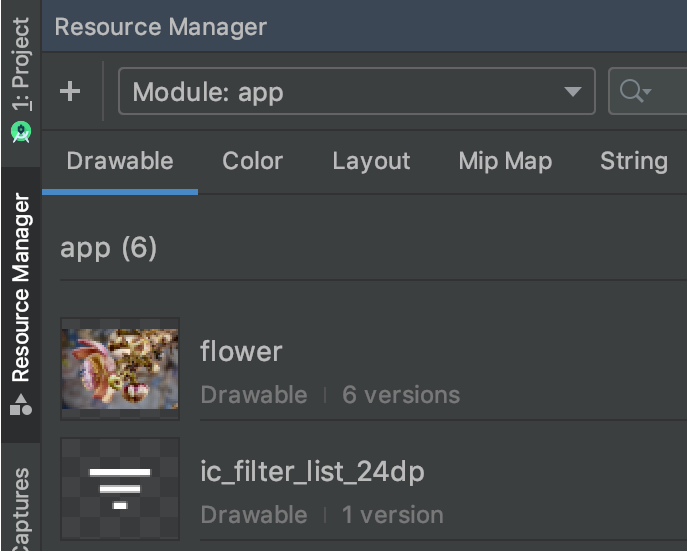Image resolution: width=688 pixels, height=552 pixels.
Task: Open the Layout resources tab
Action: pos(371,161)
